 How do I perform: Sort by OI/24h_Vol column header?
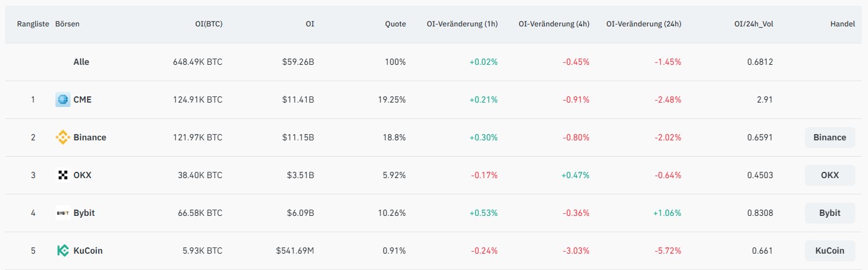coord(753,24)
